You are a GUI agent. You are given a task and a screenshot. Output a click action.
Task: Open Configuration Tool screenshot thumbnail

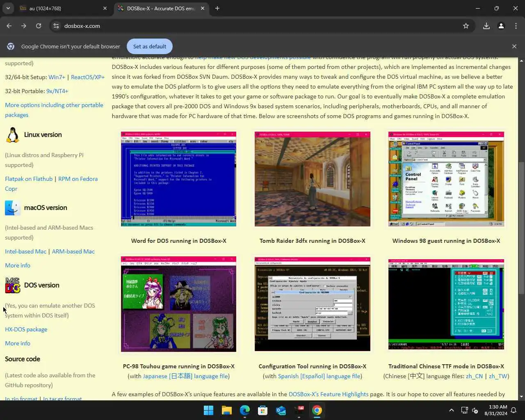[312, 304]
